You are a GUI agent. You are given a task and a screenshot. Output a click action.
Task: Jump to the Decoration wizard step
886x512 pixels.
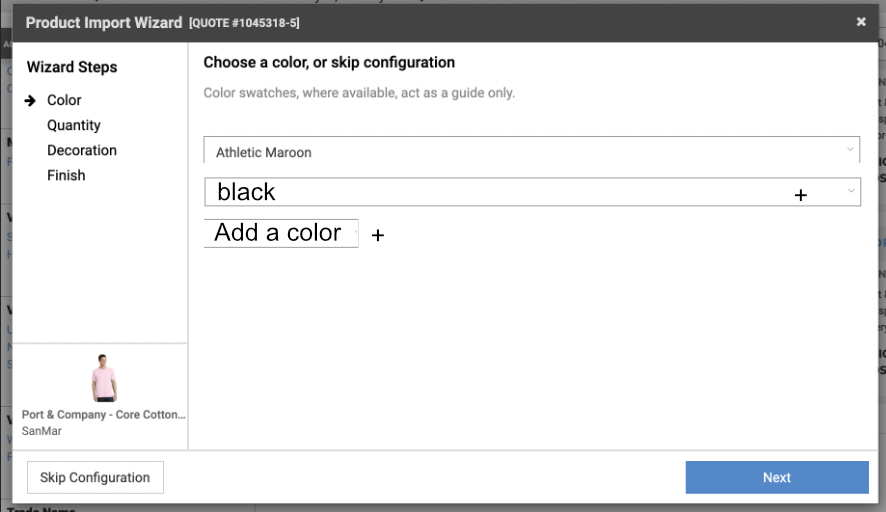coord(82,150)
